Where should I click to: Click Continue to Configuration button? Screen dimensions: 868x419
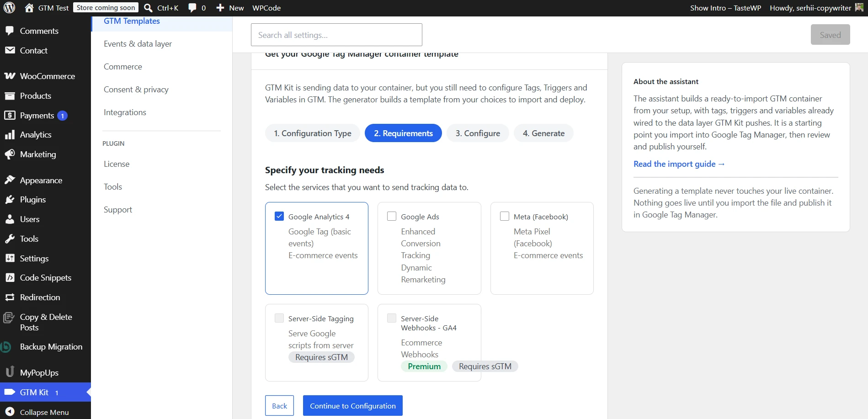(353, 406)
